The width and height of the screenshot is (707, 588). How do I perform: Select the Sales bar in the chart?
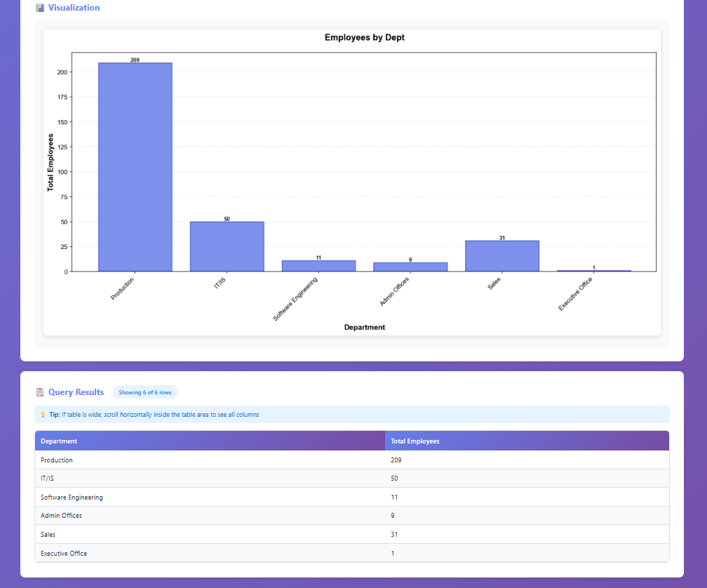click(501, 256)
